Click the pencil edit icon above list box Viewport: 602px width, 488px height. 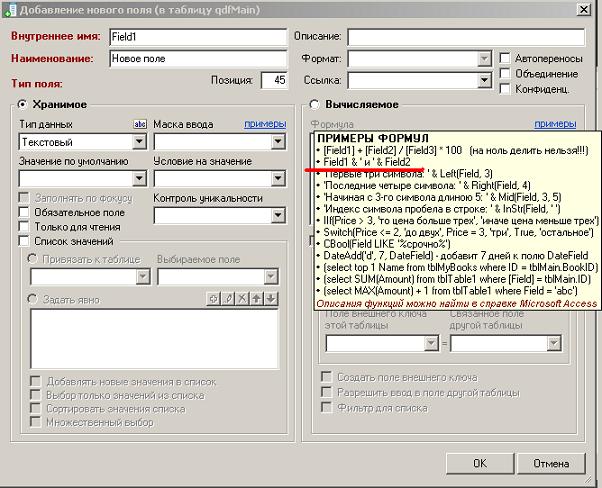(x=227, y=299)
